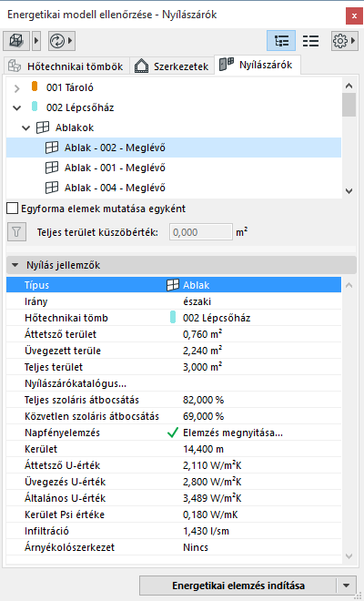Image resolution: width=364 pixels, height=601 pixels.
Task: Select Ablak - 004 - Meglévő row
Action: [x=174, y=188]
